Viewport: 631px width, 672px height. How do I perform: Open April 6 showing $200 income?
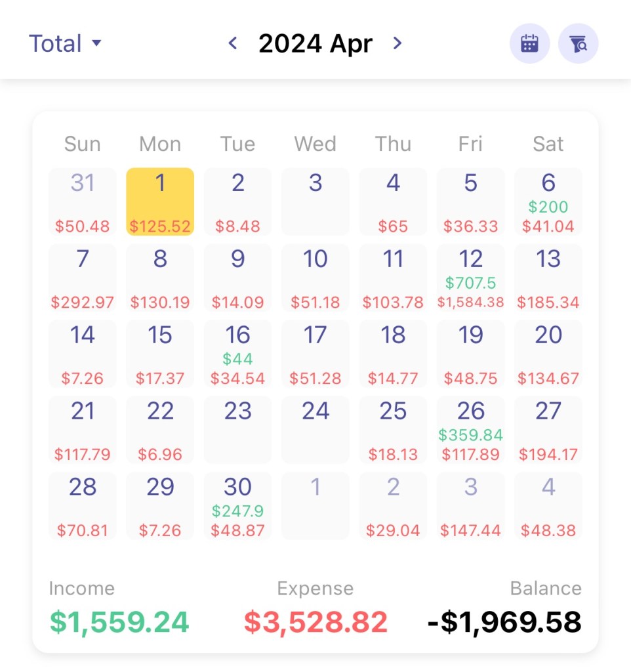(548, 201)
